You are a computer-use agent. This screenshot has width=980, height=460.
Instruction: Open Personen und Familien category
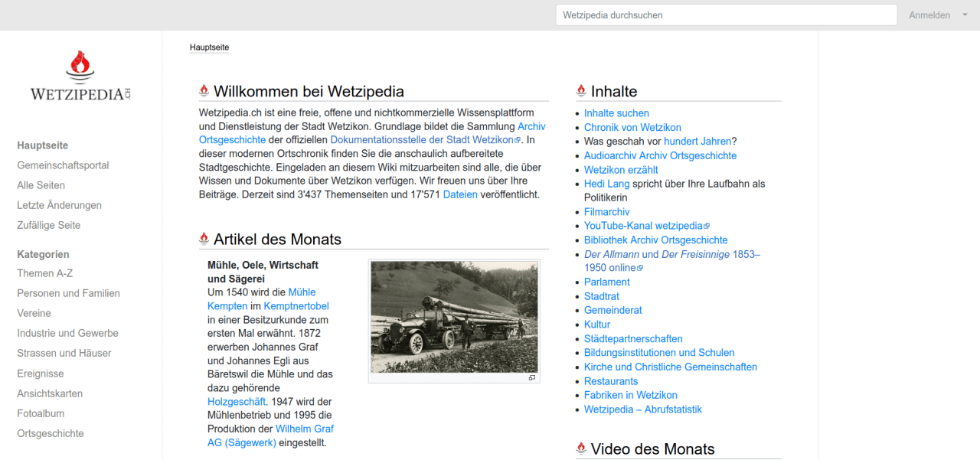pos(68,293)
